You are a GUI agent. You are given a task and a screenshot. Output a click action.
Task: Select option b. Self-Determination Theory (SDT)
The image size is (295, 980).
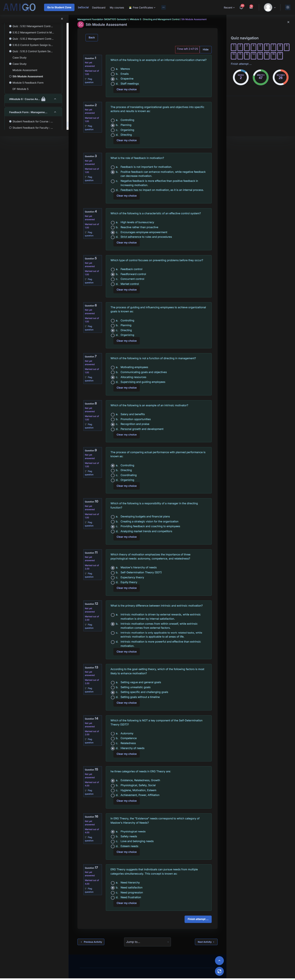click(112, 573)
